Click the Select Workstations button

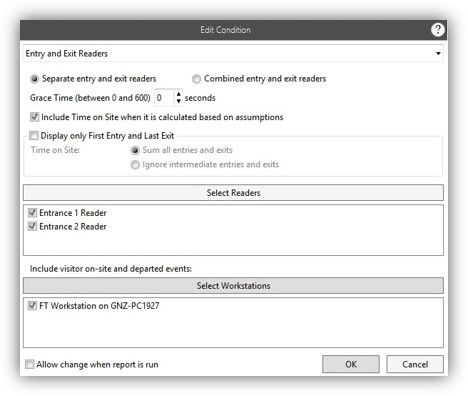tap(233, 286)
